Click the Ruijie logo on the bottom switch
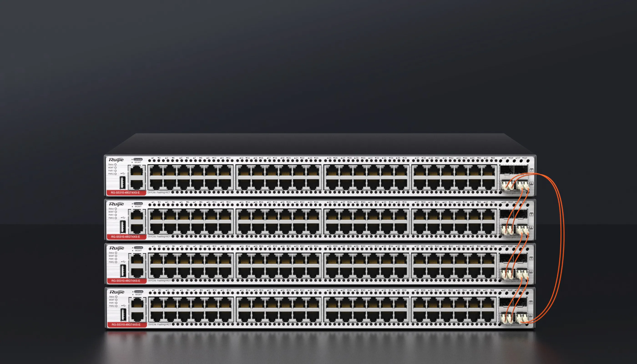The width and height of the screenshot is (637, 364). (117, 292)
